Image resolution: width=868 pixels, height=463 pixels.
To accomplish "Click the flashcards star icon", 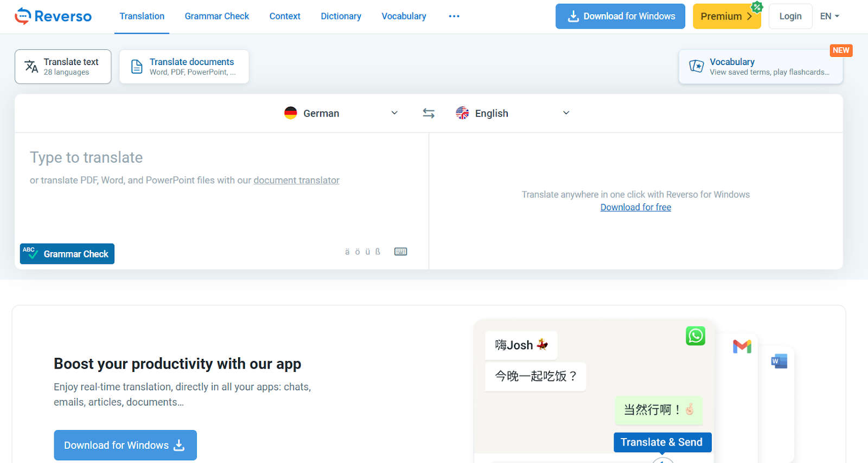I will click(697, 66).
